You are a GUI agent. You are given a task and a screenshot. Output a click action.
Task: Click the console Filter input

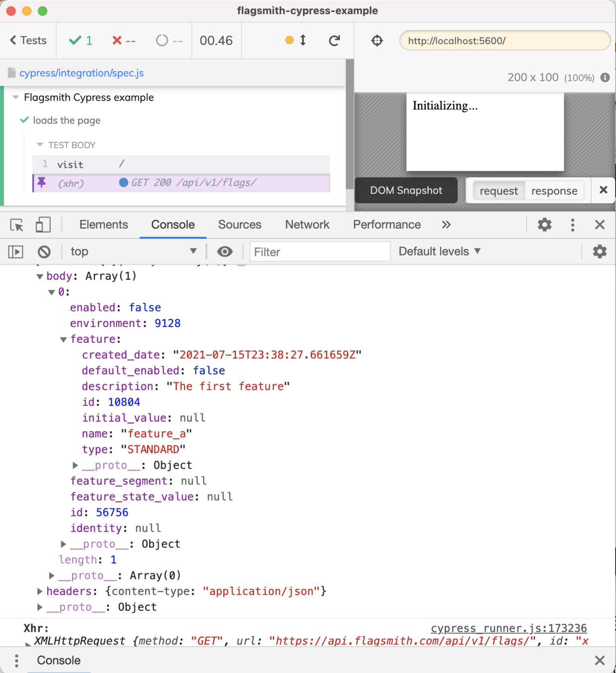(319, 252)
